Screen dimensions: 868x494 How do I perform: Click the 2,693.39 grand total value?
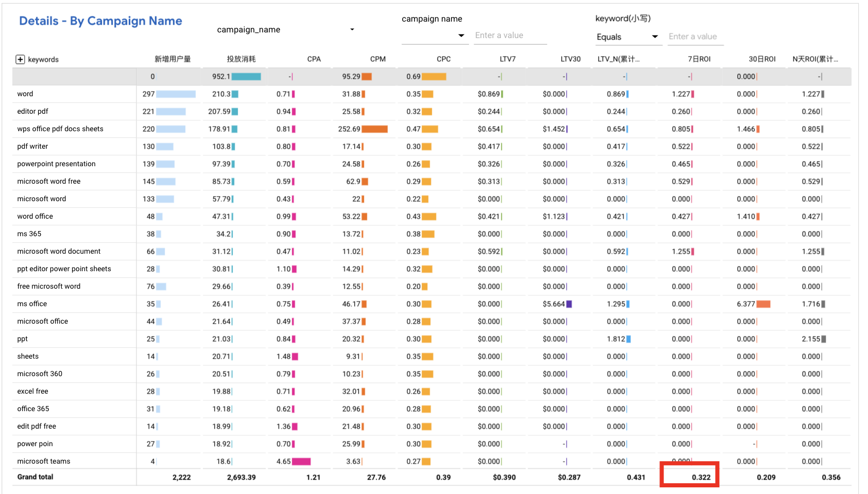pyautogui.click(x=241, y=477)
